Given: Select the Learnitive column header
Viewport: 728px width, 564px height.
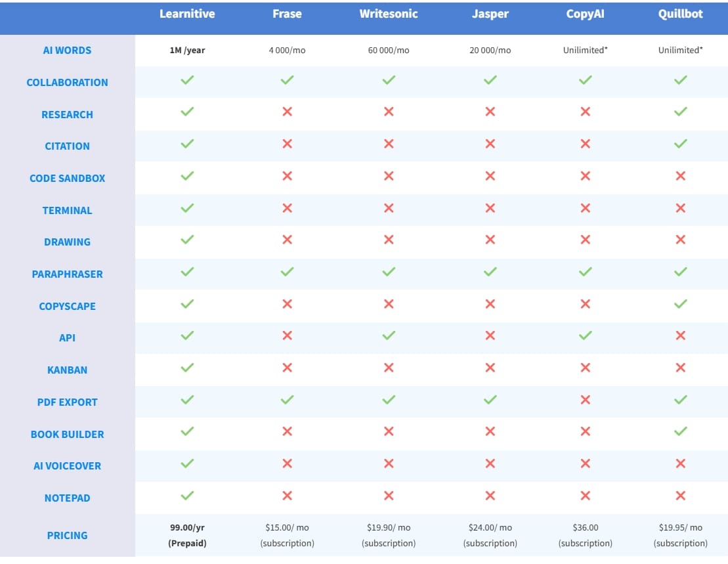Looking at the screenshot, I should 187,14.
